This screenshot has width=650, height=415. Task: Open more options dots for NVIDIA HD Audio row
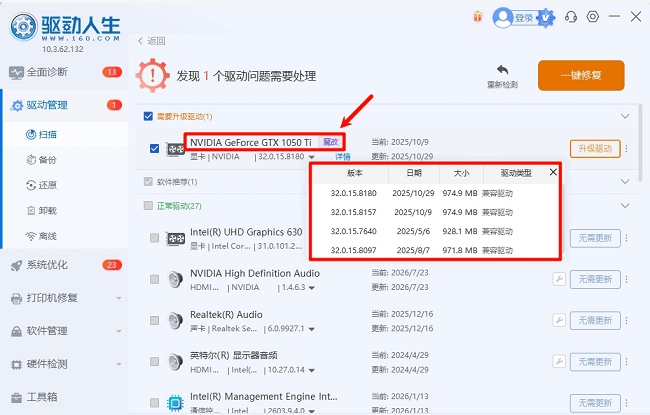(626, 279)
